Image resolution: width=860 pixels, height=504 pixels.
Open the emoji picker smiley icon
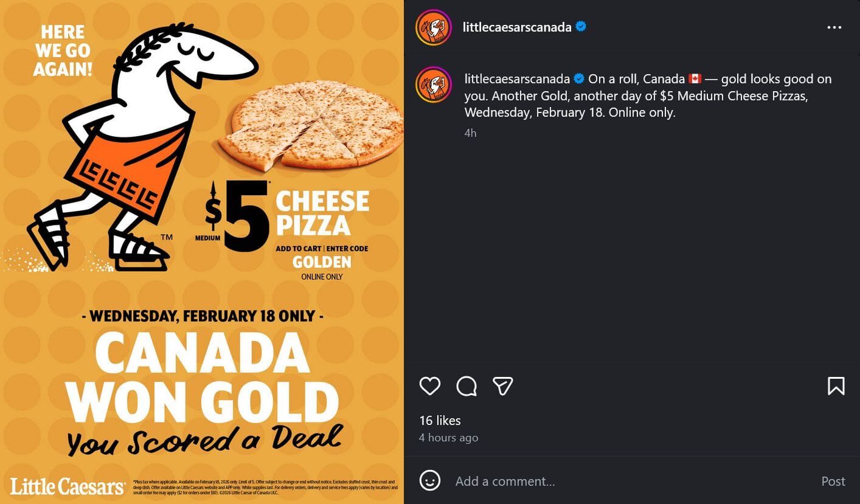coord(430,481)
